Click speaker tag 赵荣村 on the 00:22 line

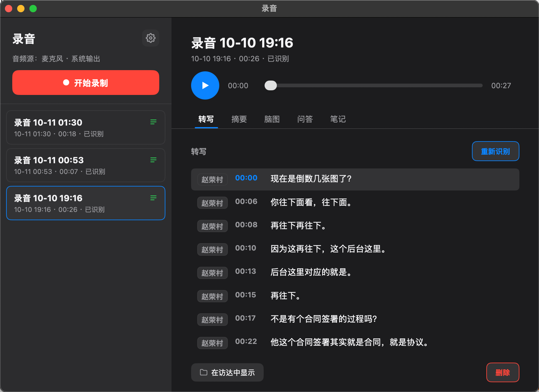212,343
